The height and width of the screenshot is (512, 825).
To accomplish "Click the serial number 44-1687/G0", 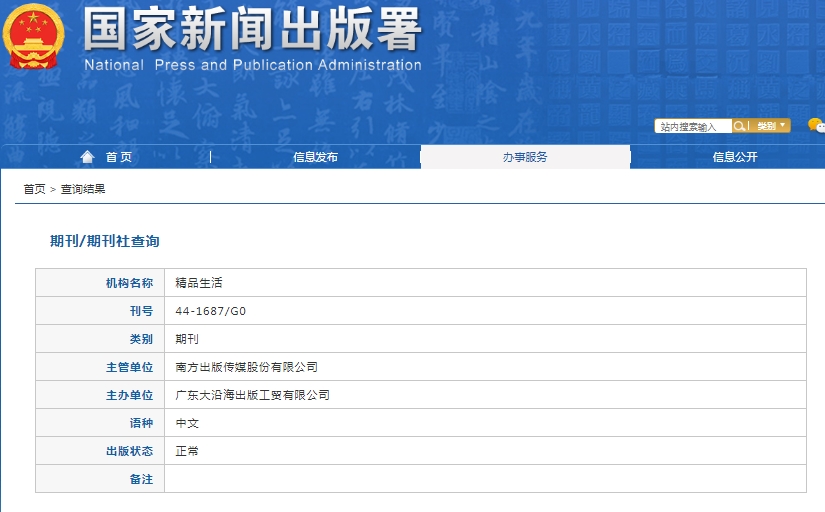I will click(x=210, y=311).
